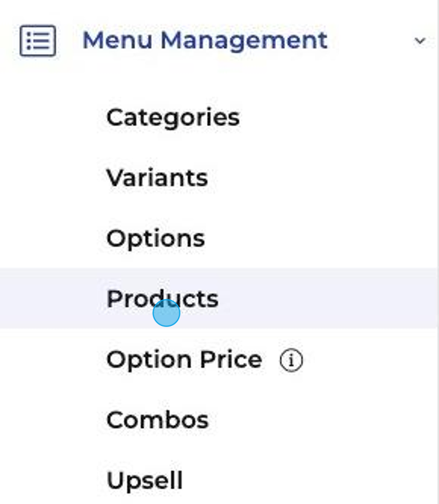Collapse Menu Management using the chevron arrow
The height and width of the screenshot is (504, 439).
tap(420, 41)
